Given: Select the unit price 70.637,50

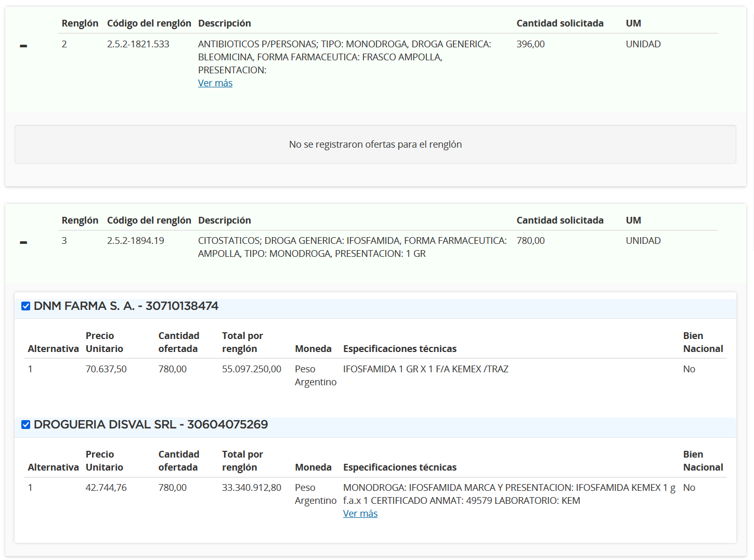Looking at the screenshot, I should [106, 369].
